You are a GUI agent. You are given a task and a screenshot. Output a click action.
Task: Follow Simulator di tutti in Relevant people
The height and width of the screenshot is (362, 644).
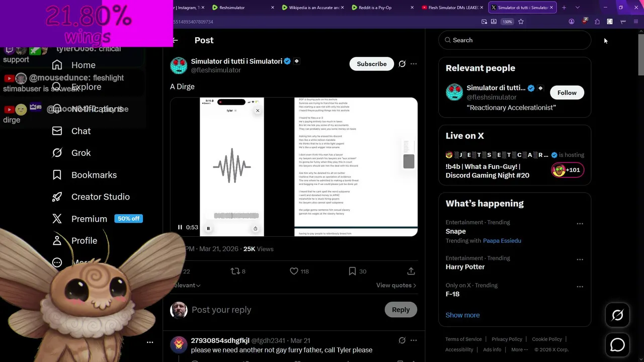(567, 93)
